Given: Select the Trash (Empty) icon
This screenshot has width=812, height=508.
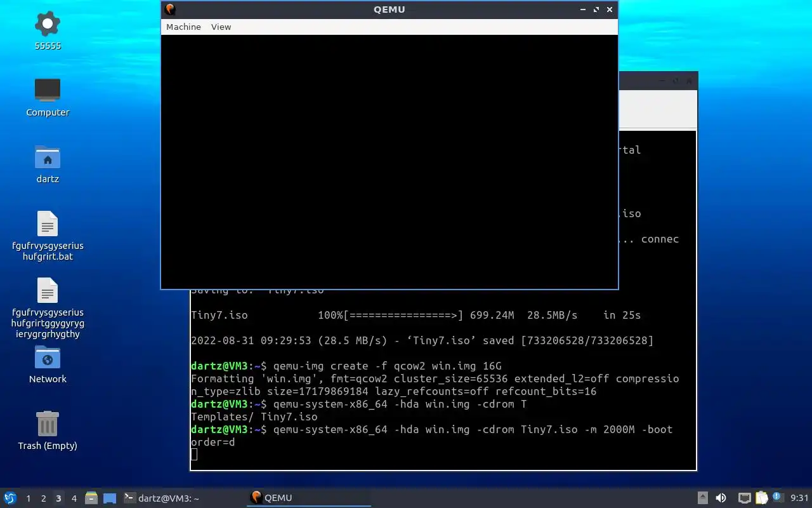Looking at the screenshot, I should click(x=48, y=431).
